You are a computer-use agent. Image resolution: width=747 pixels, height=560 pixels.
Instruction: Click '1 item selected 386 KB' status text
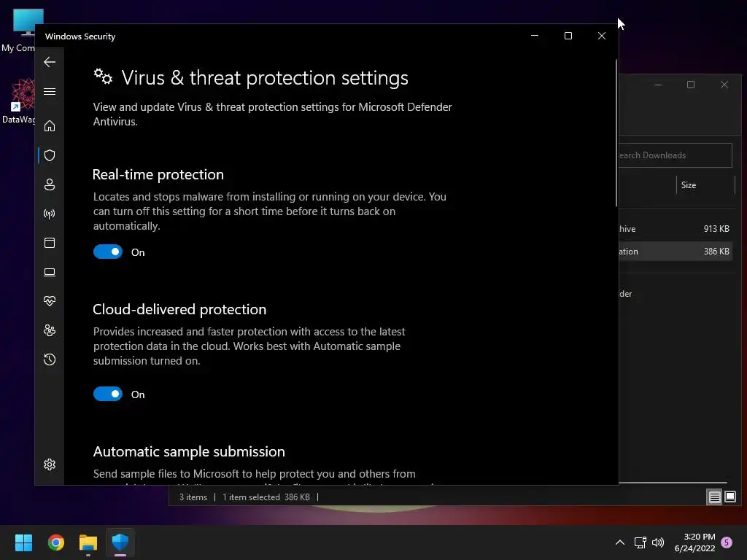pos(266,497)
